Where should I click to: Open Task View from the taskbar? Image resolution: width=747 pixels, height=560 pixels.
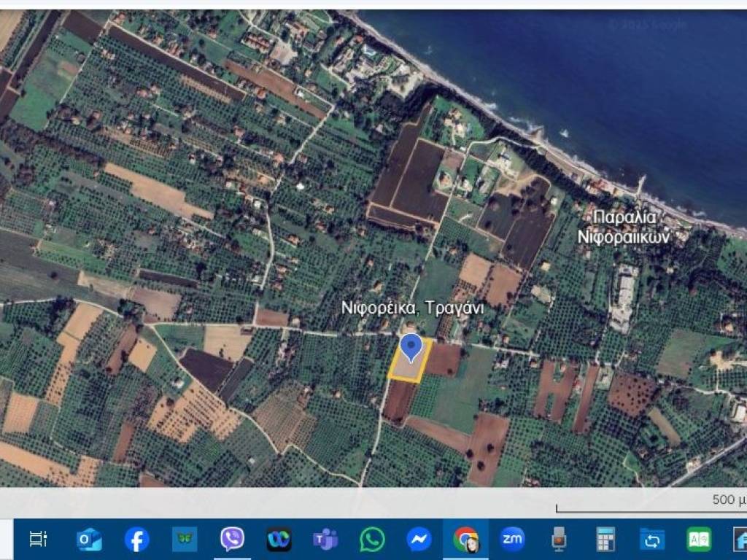[37, 539]
